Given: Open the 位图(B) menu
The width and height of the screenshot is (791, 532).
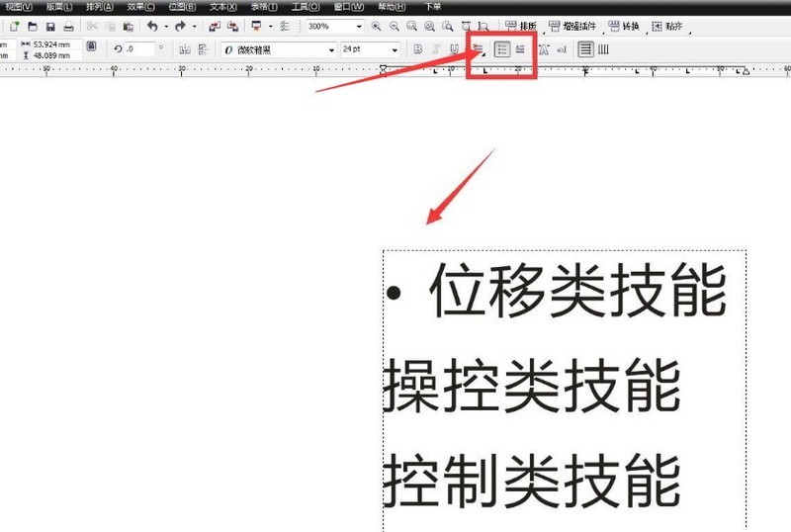Looking at the screenshot, I should click(x=182, y=7).
